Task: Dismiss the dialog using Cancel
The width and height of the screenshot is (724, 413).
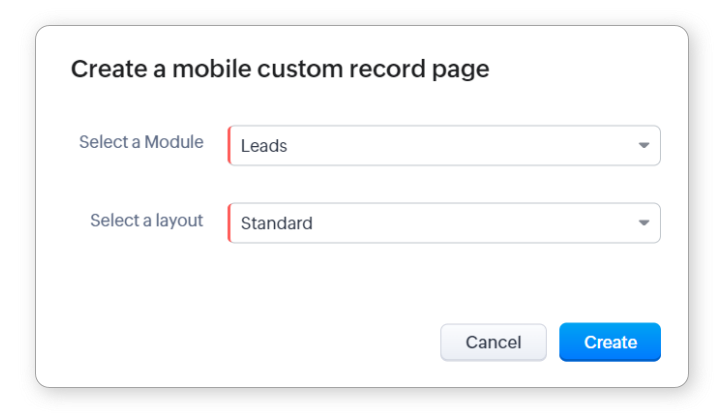Action: coord(493,342)
